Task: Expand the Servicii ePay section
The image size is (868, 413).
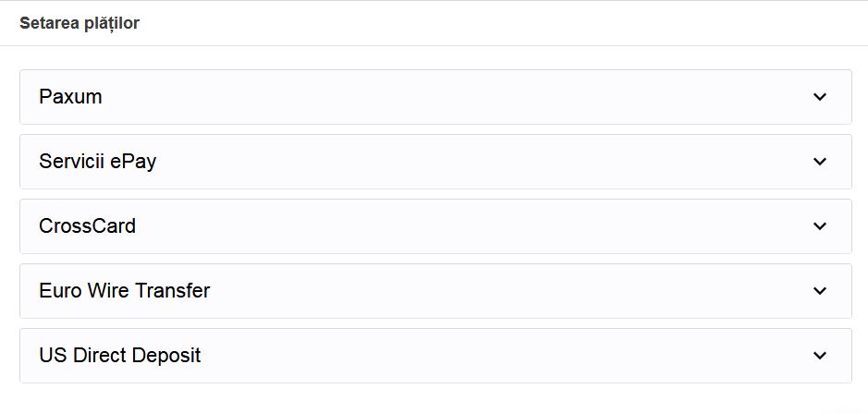Action: click(x=434, y=162)
